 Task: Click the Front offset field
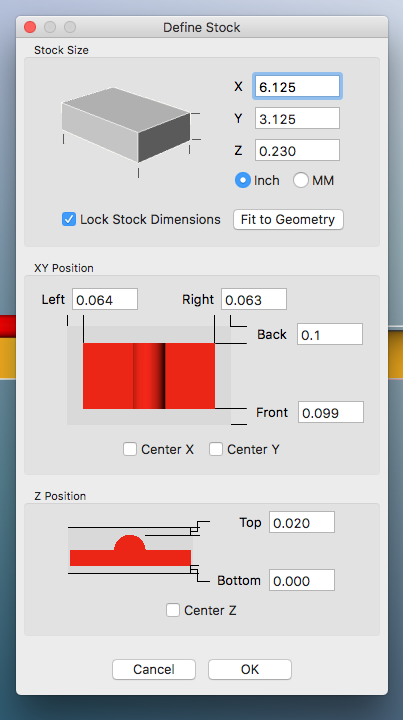click(330, 412)
